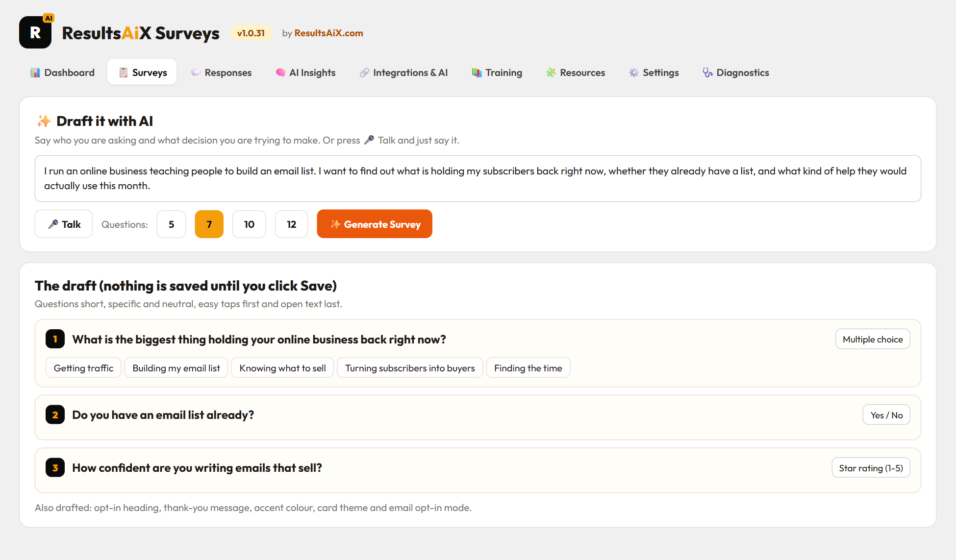
Task: Click the Multiple choice type badge on question 1
Action: pos(873,339)
